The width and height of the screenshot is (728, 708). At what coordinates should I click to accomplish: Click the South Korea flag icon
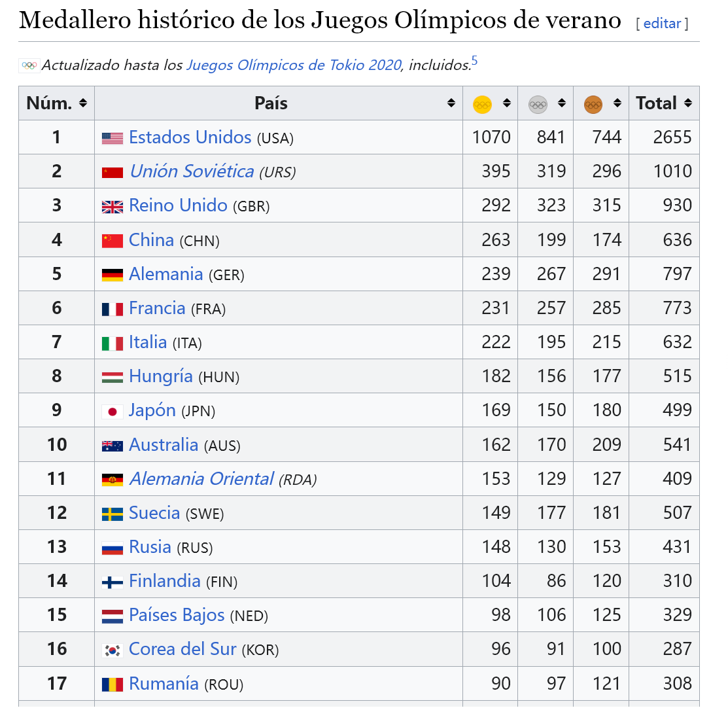click(113, 650)
